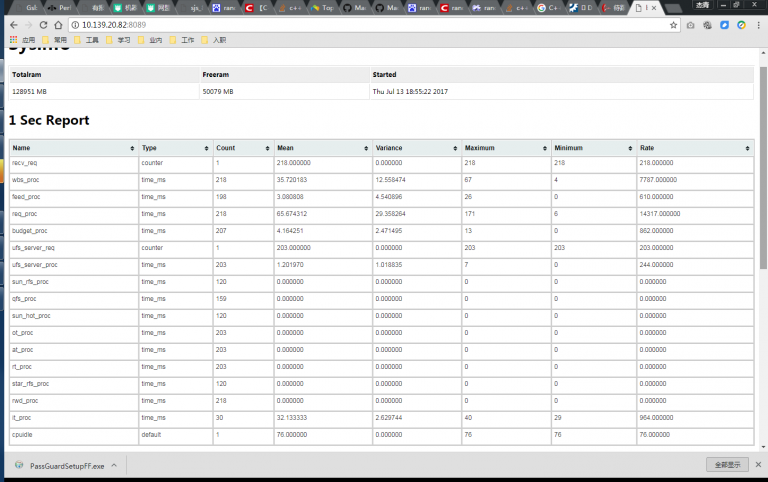This screenshot has height=482, width=768.
Task: Select the feed_proc row name
Action: coord(26,197)
